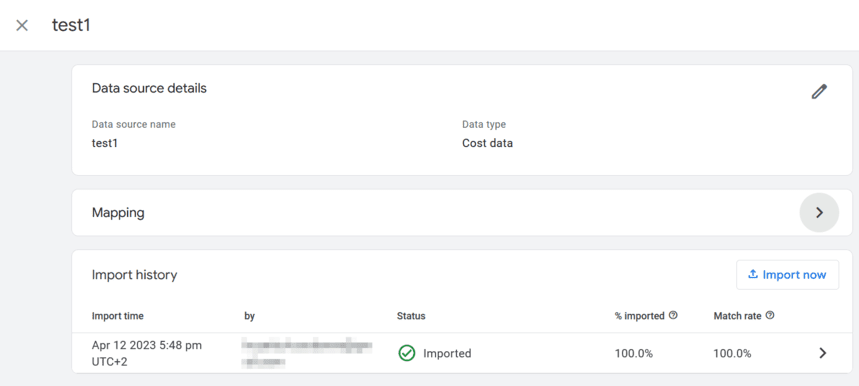Click the test1 data source name value
Screen dimensions: 859x386
(105, 143)
